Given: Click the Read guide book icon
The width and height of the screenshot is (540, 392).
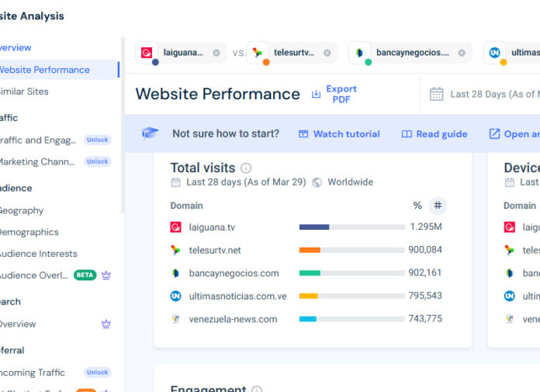Looking at the screenshot, I should [407, 134].
